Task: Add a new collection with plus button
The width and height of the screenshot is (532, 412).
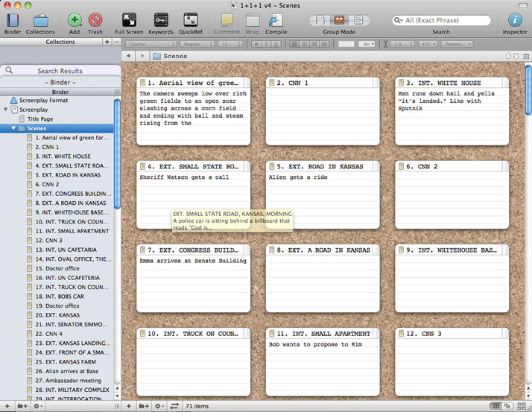Action: pyautogui.click(x=107, y=42)
